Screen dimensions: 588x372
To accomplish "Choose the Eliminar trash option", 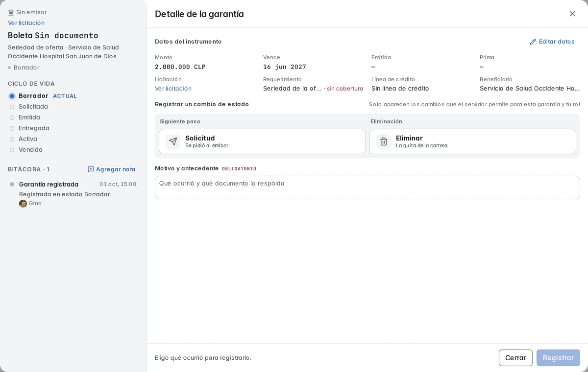I will click(473, 141).
